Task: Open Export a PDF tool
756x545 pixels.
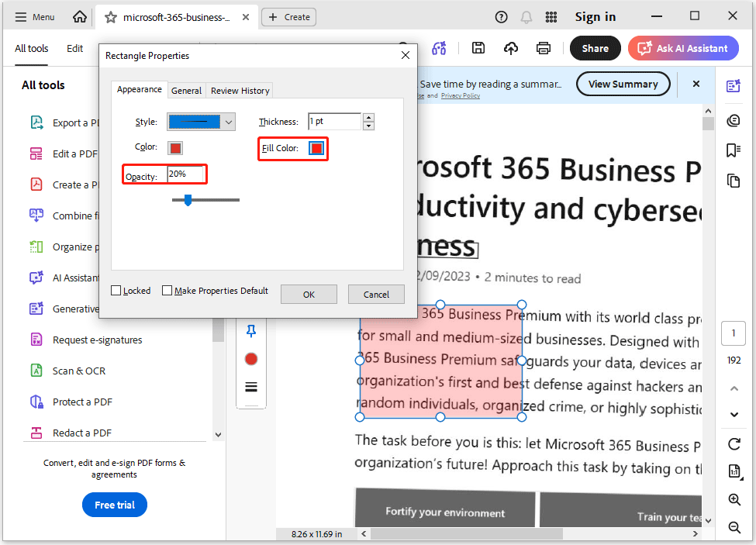Action: [64, 123]
